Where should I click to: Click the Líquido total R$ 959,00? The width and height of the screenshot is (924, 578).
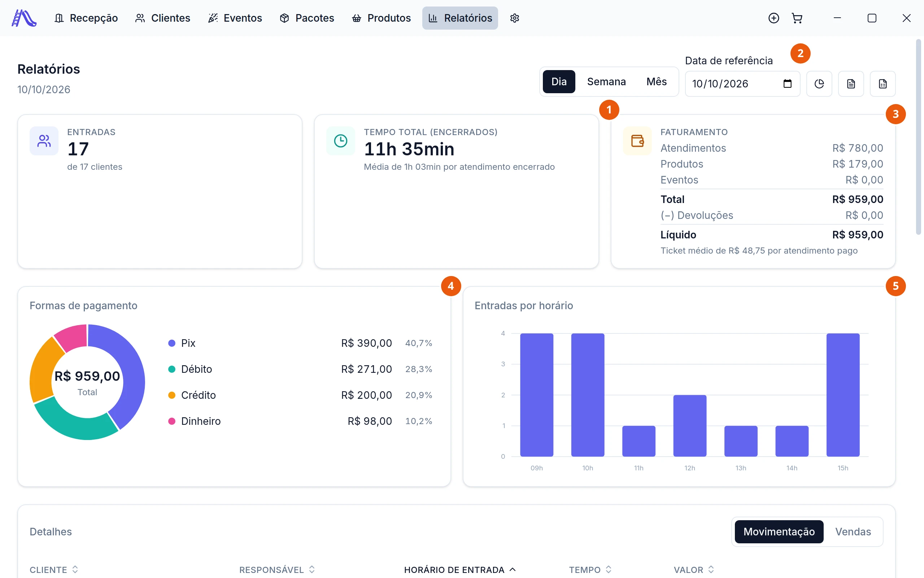point(858,235)
